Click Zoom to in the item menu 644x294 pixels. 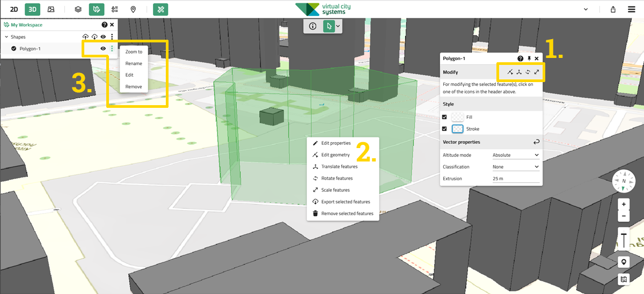click(x=134, y=52)
